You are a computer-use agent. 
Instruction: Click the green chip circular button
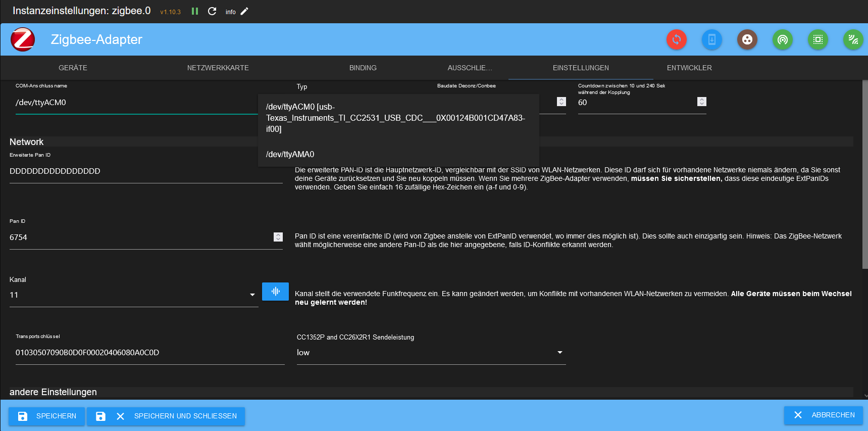[x=818, y=39]
